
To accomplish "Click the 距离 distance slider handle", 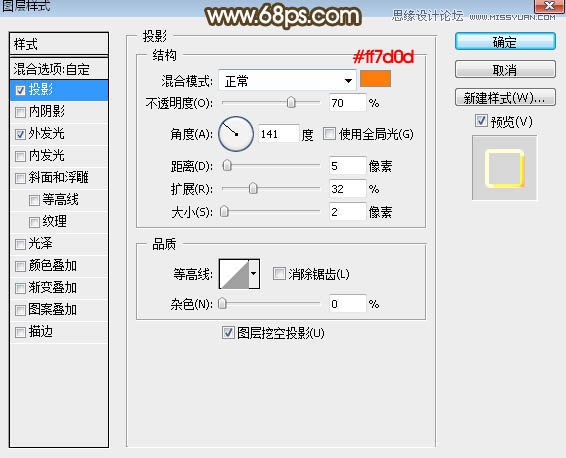I will click(x=227, y=166).
